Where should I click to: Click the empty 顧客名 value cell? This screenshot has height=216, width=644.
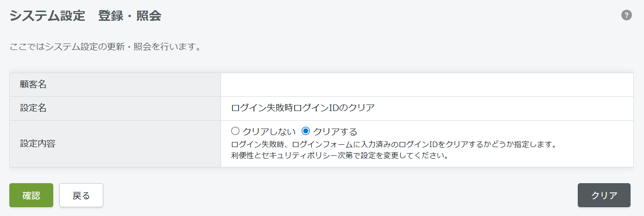(426, 84)
